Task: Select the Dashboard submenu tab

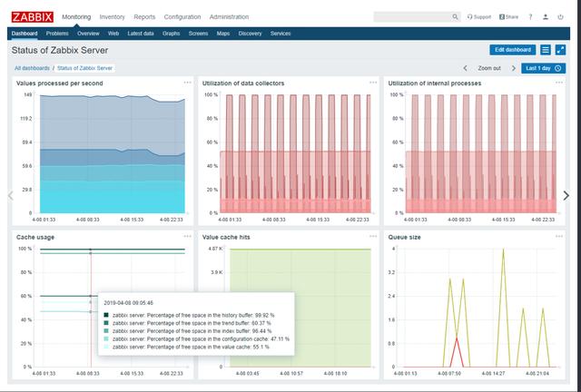Action: point(25,34)
